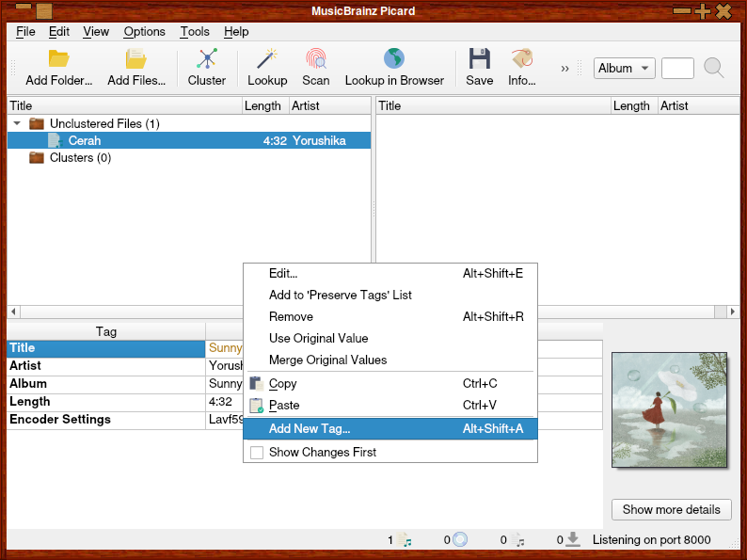This screenshot has height=560, width=747.
Task: Select the Clusters (0) tree item
Action: tap(80, 158)
